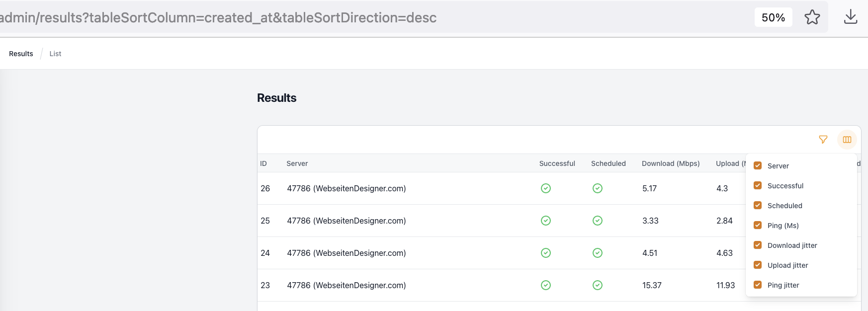Click the browser address bar URL
The height and width of the screenshot is (311, 868).
click(x=219, y=17)
